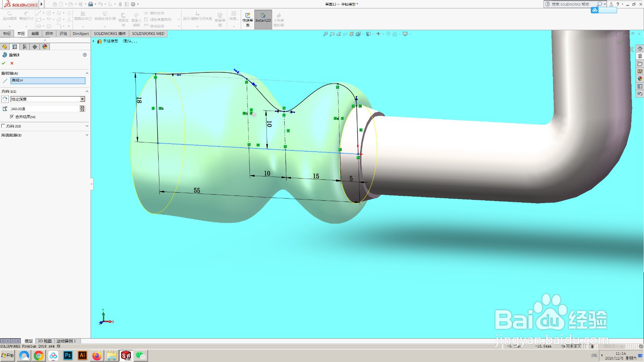Open Hide/Show Items icon
Image resolution: width=644 pixels, height=362 pixels.
(x=378, y=34)
